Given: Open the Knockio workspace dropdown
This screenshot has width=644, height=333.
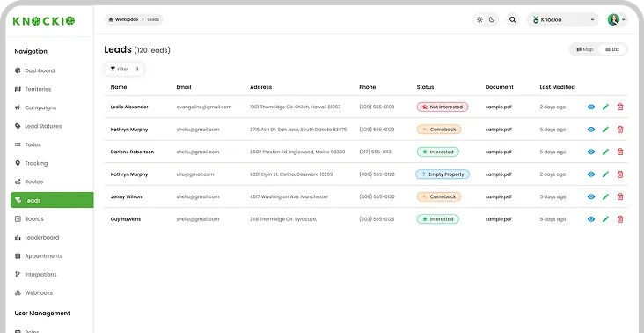Looking at the screenshot, I should pyautogui.click(x=563, y=19).
